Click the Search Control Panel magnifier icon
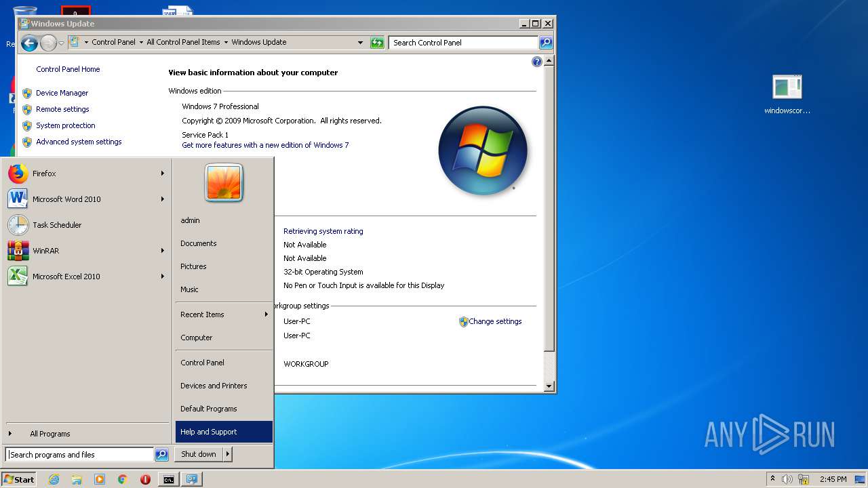This screenshot has height=488, width=868. 545,43
